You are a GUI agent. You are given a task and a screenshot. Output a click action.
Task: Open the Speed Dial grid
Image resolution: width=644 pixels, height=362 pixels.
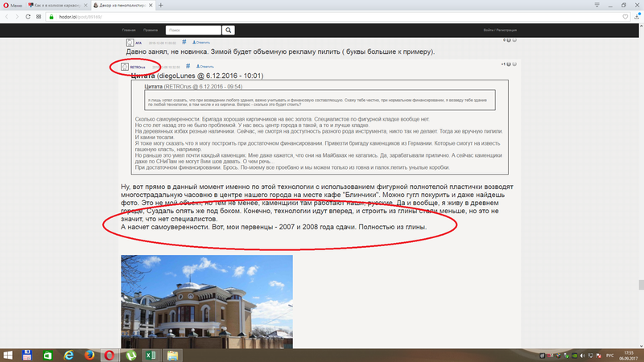(x=39, y=17)
